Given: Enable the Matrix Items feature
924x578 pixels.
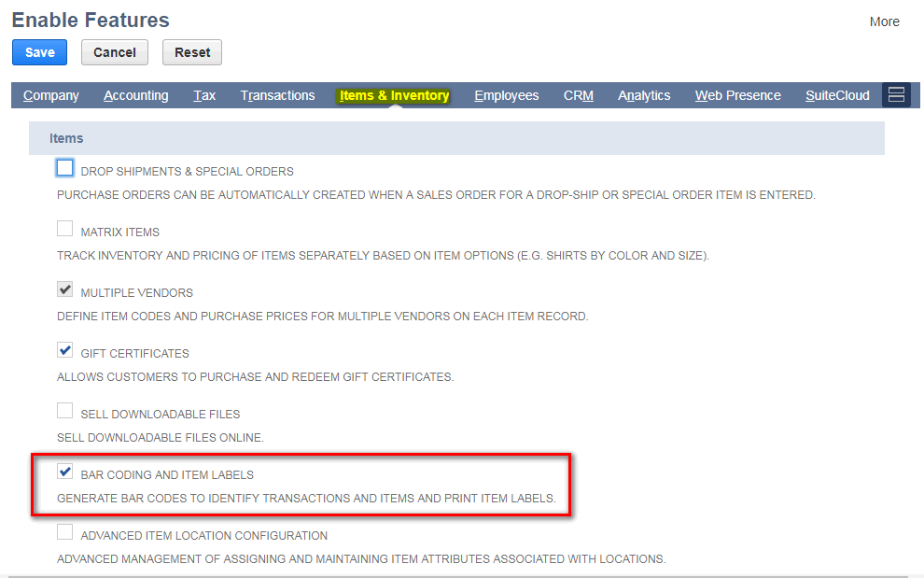Looking at the screenshot, I should tap(64, 228).
